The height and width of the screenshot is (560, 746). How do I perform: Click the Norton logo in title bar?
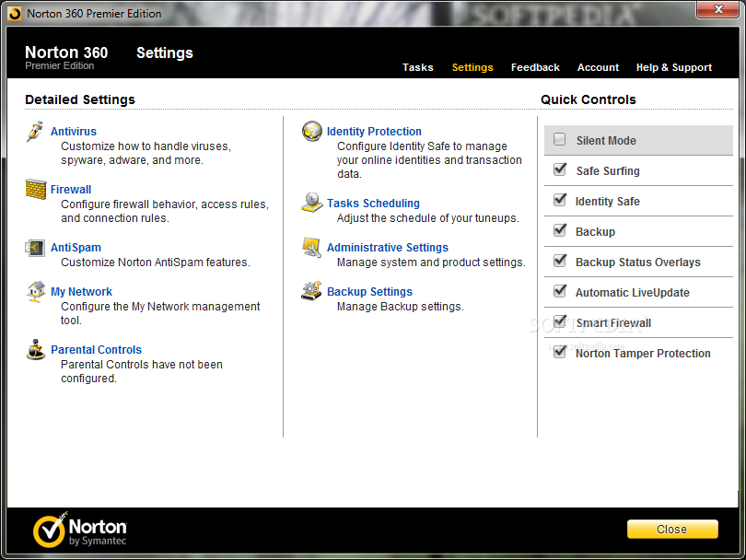tap(15, 14)
